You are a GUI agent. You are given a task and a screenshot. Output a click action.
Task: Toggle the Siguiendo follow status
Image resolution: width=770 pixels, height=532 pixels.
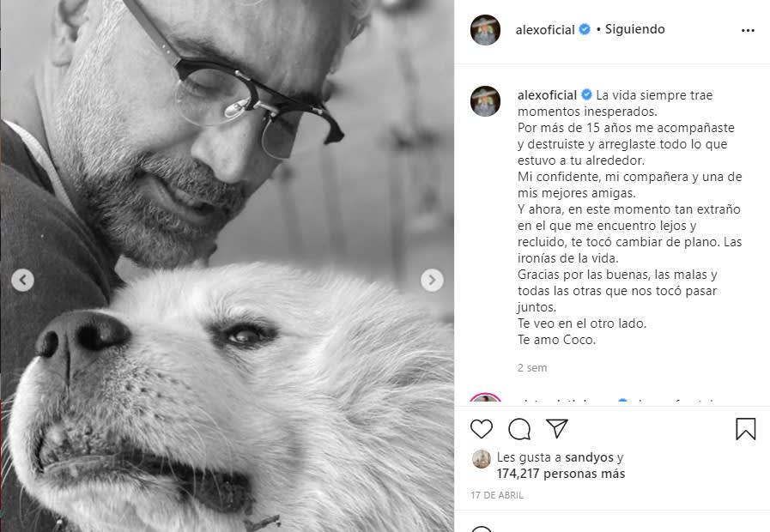[x=634, y=29]
